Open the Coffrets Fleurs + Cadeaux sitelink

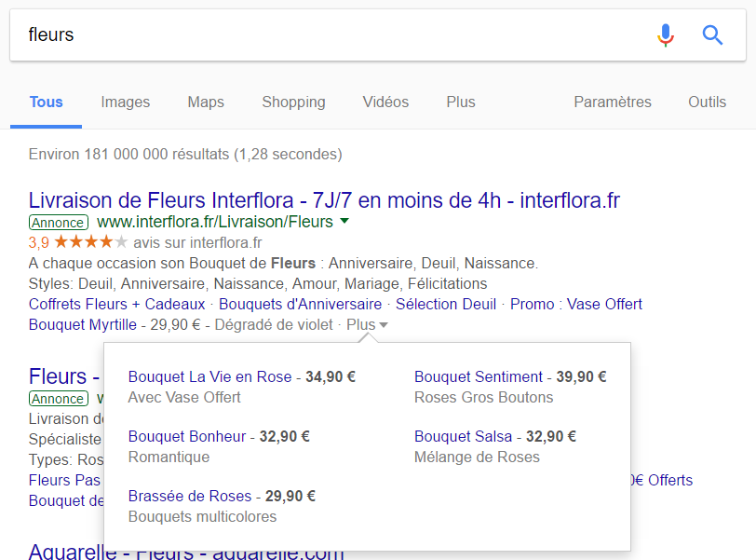(x=116, y=305)
